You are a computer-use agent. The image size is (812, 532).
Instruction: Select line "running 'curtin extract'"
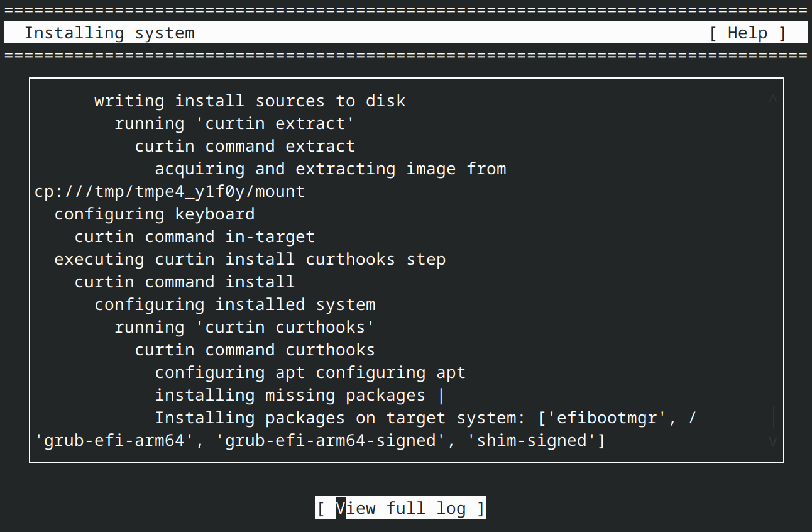click(235, 123)
